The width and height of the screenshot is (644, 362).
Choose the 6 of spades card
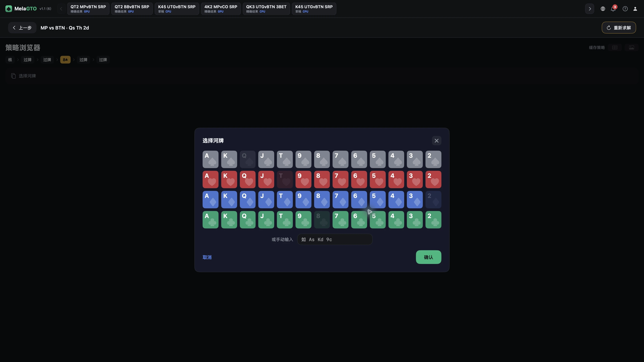[359, 159]
